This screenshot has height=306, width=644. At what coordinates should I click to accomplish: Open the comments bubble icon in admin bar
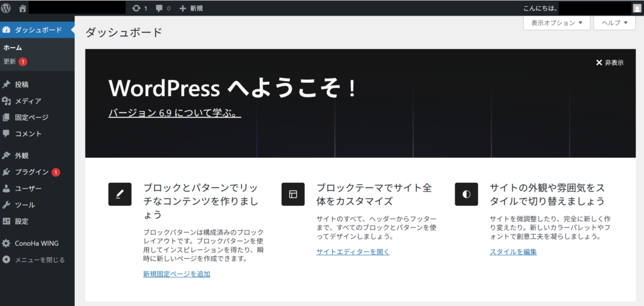click(x=163, y=8)
